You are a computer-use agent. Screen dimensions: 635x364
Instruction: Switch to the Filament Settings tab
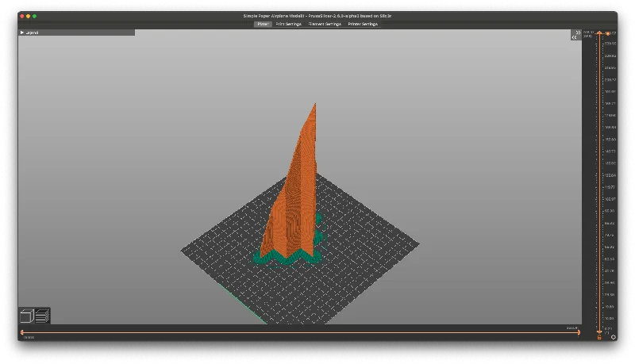point(325,25)
